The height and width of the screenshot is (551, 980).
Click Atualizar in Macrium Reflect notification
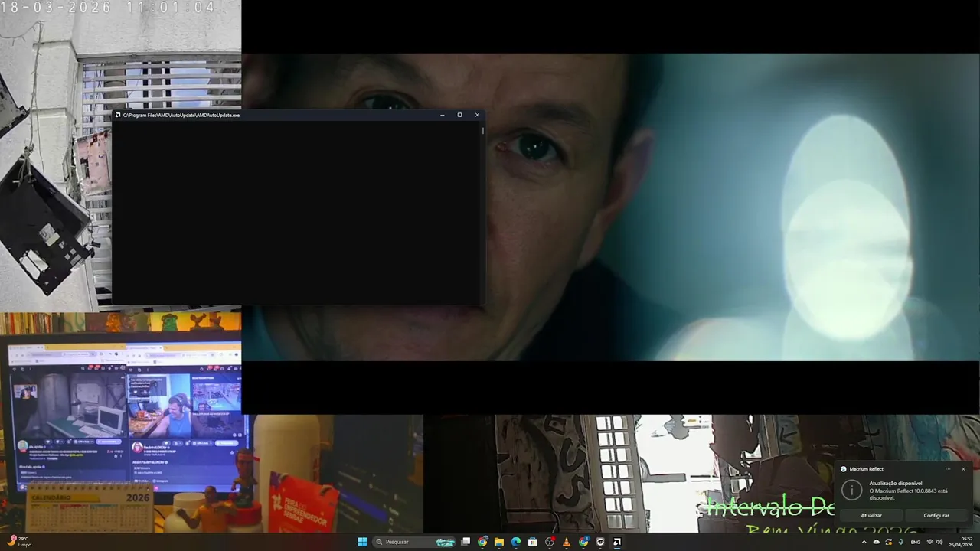871,515
